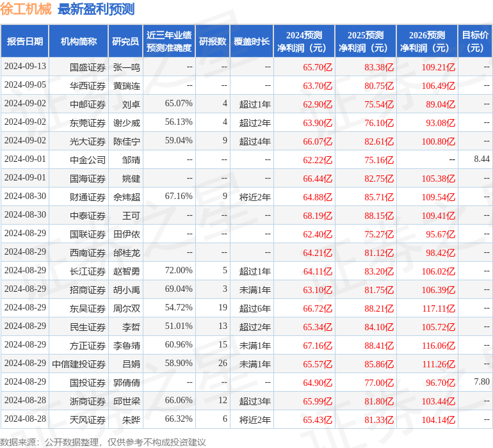Select the 2025预测净利润 column header
Screen dimensions: 493x448
click(x=366, y=41)
